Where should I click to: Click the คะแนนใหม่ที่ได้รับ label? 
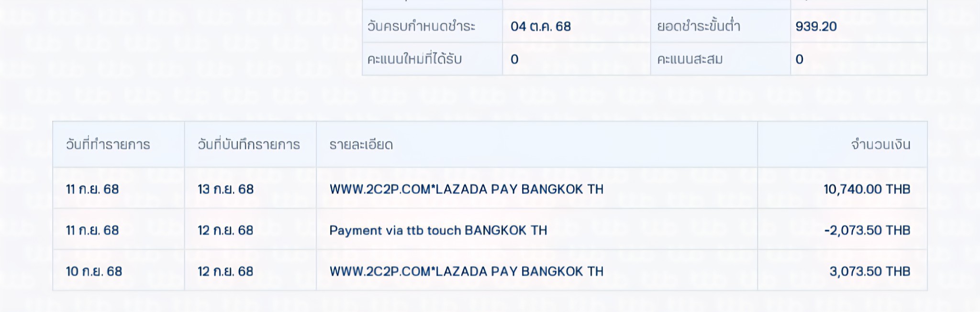(x=414, y=59)
